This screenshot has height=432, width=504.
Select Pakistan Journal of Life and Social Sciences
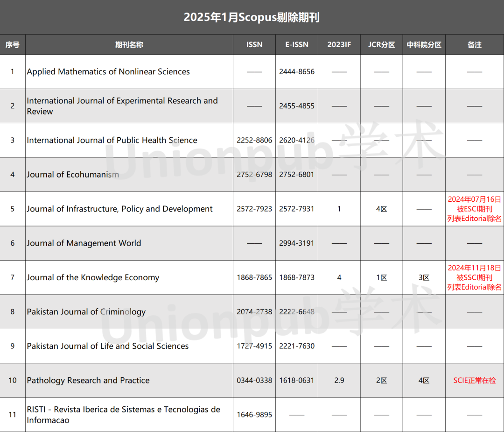[129, 346]
